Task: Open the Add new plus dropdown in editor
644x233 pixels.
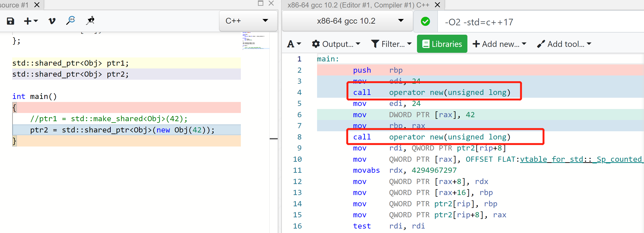Action: tap(31, 21)
